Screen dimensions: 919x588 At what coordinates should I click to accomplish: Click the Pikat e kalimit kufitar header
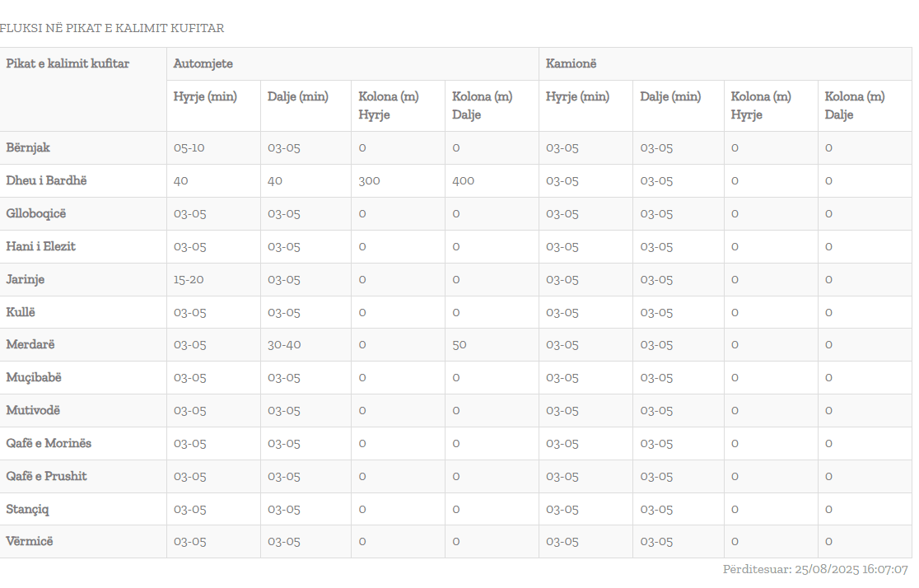(68, 63)
